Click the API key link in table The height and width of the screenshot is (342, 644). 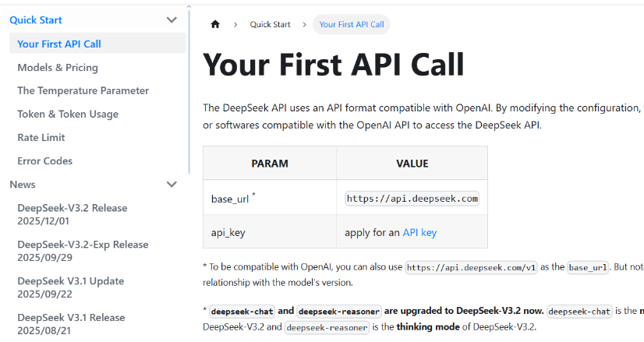point(419,232)
